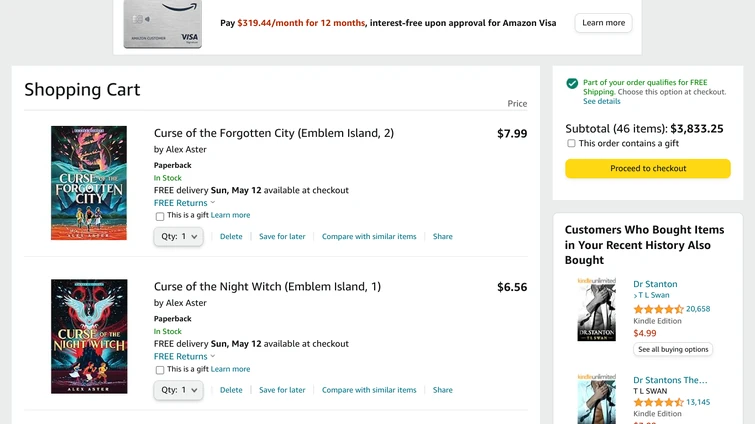Click Dr Stanton star rating icons
The image size is (755, 424).
(x=658, y=309)
